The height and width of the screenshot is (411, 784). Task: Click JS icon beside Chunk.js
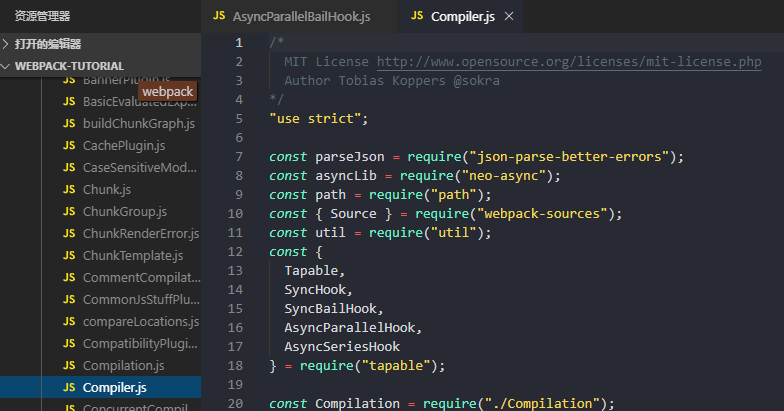(69, 190)
